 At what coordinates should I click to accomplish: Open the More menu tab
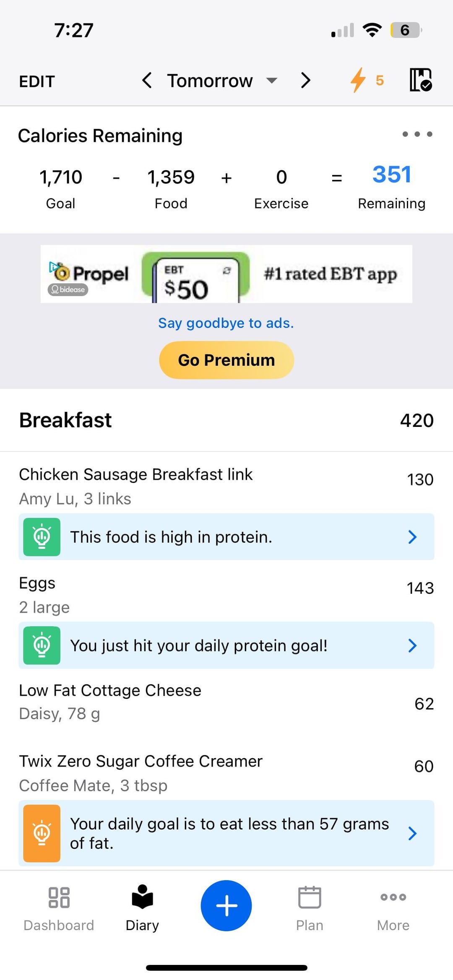(393, 907)
